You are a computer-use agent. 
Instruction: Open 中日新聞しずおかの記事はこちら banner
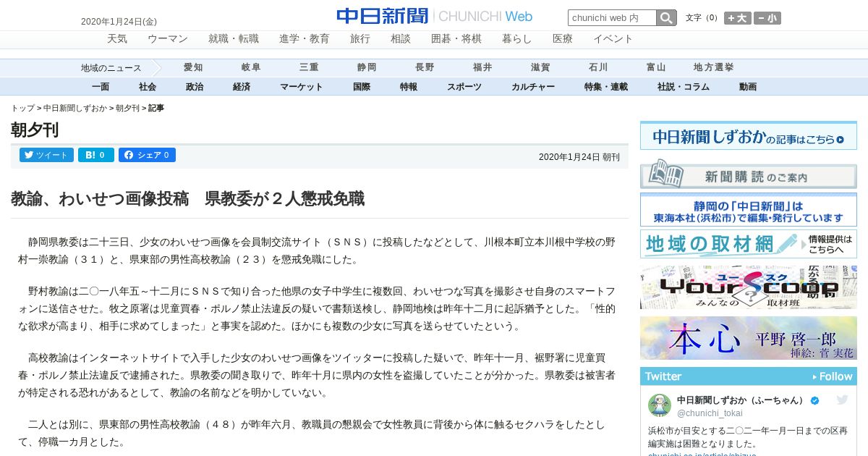pyautogui.click(x=749, y=136)
